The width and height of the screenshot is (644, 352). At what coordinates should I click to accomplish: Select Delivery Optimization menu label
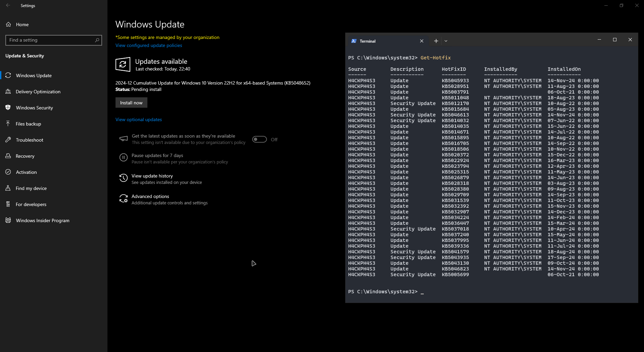(38, 92)
